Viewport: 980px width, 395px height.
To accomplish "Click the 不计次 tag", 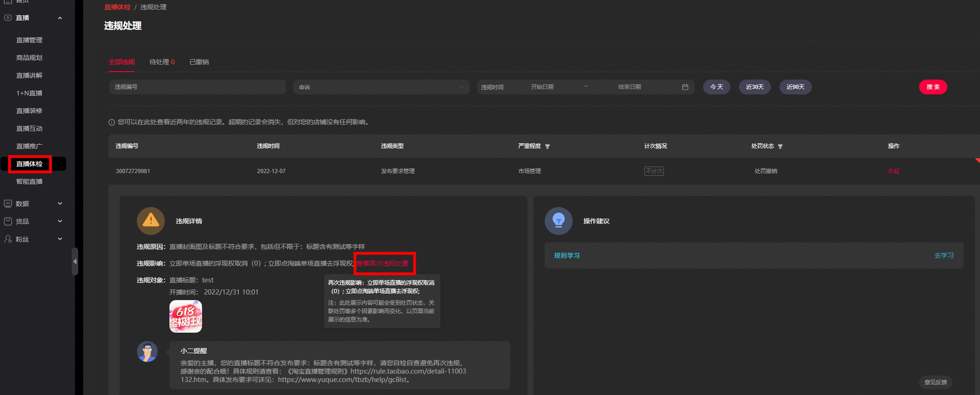I will click(654, 171).
